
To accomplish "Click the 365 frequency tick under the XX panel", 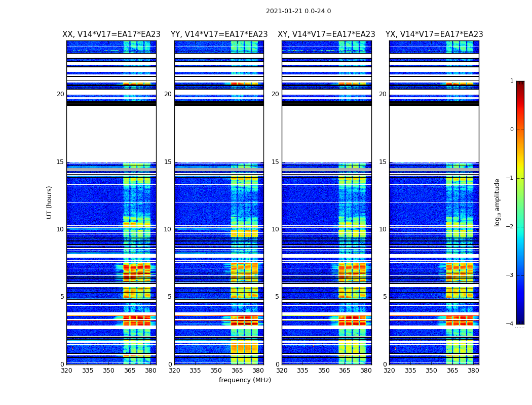I will click(x=130, y=371).
